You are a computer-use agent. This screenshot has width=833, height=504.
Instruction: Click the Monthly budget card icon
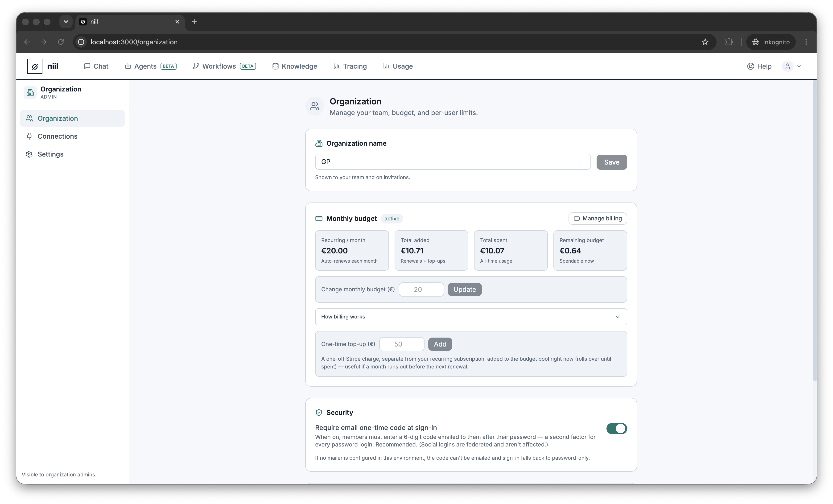(319, 218)
